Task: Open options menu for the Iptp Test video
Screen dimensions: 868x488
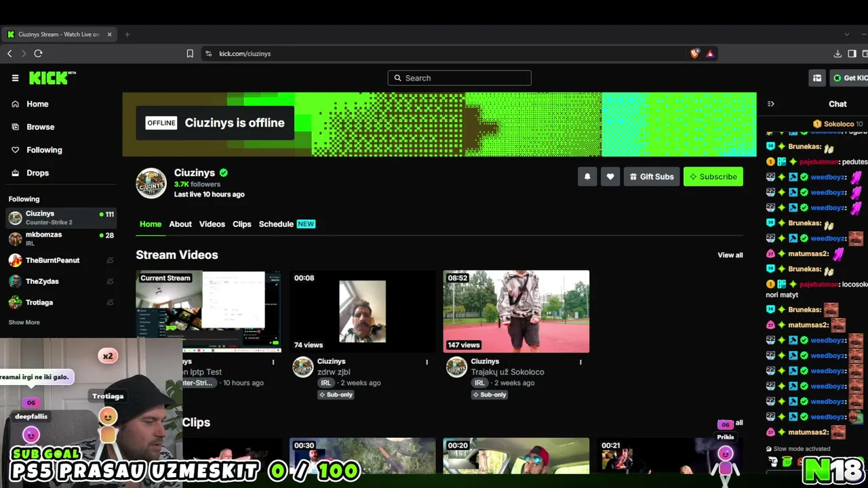Action: (273, 362)
